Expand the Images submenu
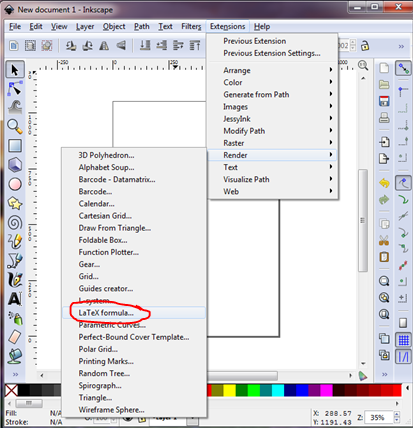This screenshot has height=428, width=413. click(x=272, y=107)
